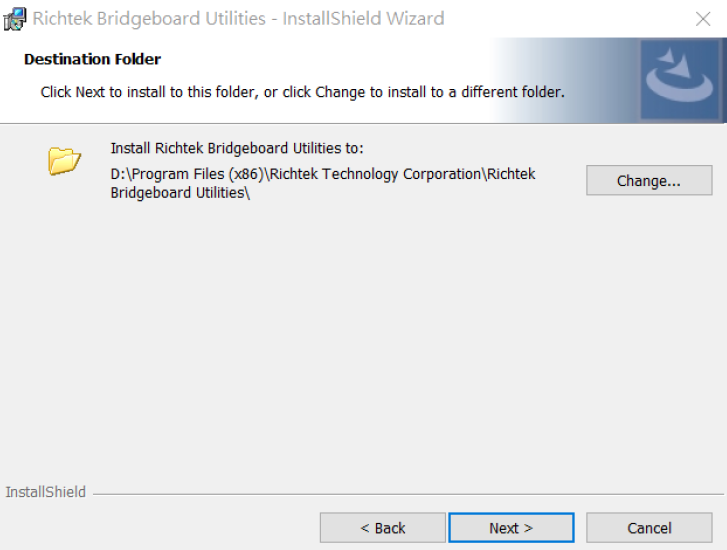Click the InstallShield label at the bottom
727x550 pixels.
[45, 492]
